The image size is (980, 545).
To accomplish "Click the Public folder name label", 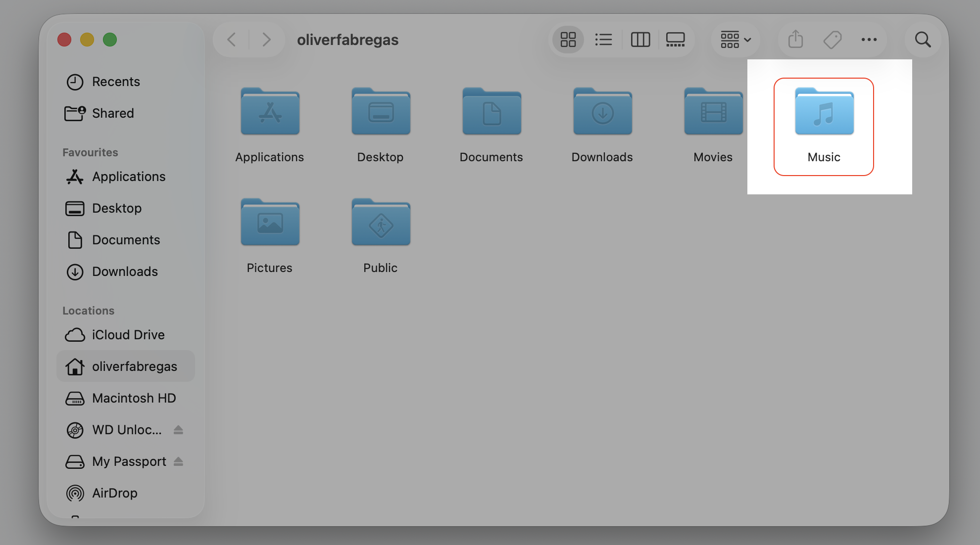I will point(381,268).
